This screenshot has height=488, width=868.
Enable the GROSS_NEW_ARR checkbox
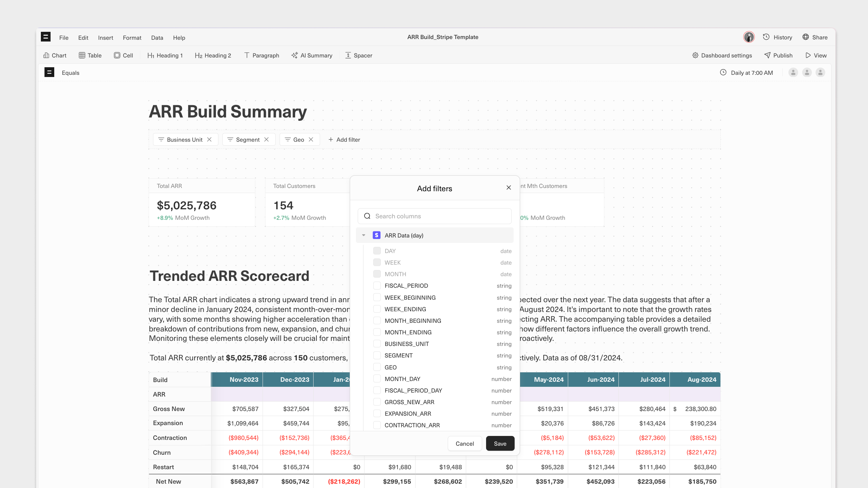(377, 402)
